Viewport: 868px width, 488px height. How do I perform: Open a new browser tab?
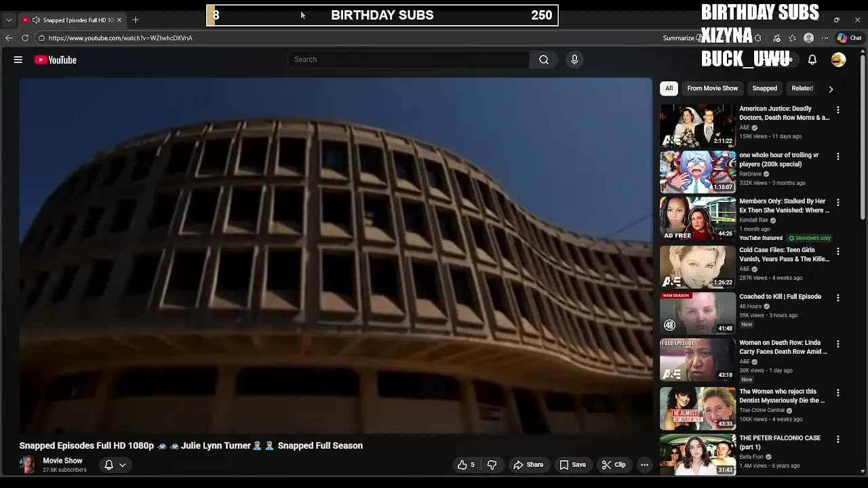136,20
